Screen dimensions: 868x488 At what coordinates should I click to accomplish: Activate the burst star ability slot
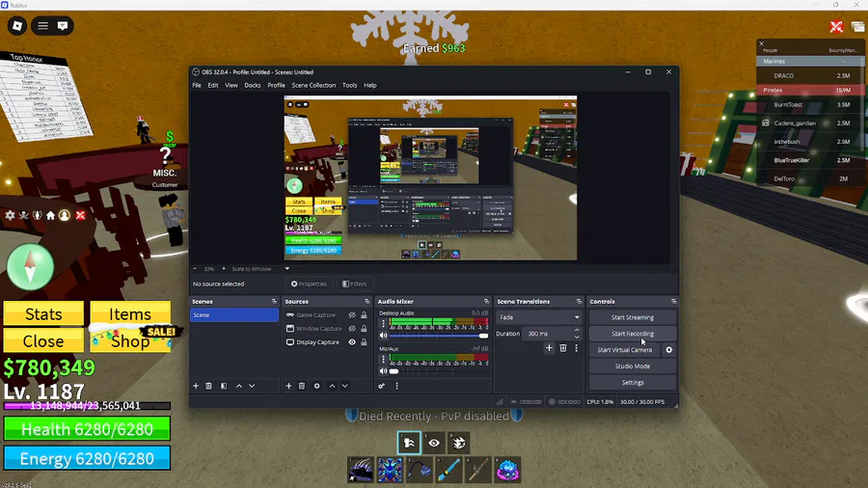click(458, 443)
